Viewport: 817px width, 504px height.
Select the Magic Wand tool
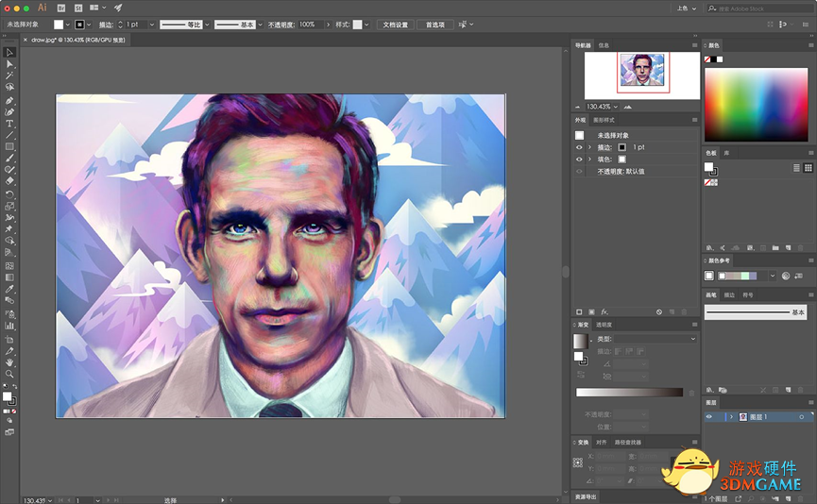[9, 76]
